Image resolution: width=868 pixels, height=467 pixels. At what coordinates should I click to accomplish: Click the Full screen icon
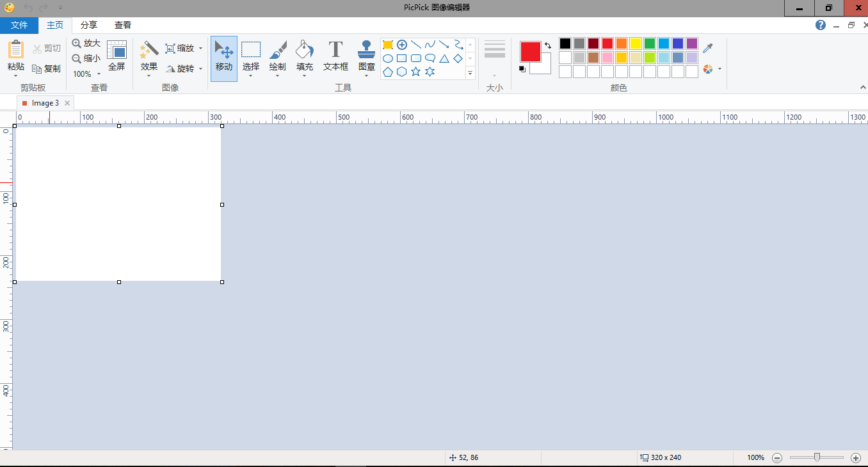click(117, 56)
